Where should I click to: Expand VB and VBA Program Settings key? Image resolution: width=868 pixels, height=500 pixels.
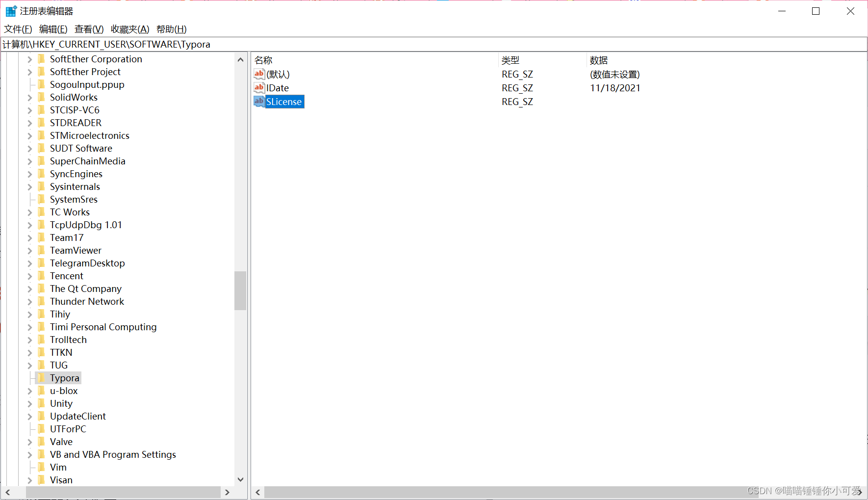click(29, 455)
